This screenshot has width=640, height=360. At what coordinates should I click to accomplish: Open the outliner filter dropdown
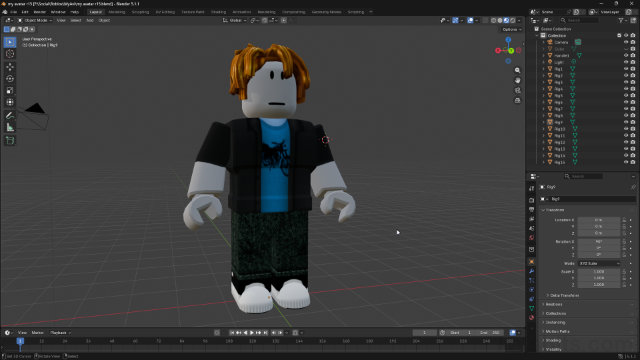point(622,20)
